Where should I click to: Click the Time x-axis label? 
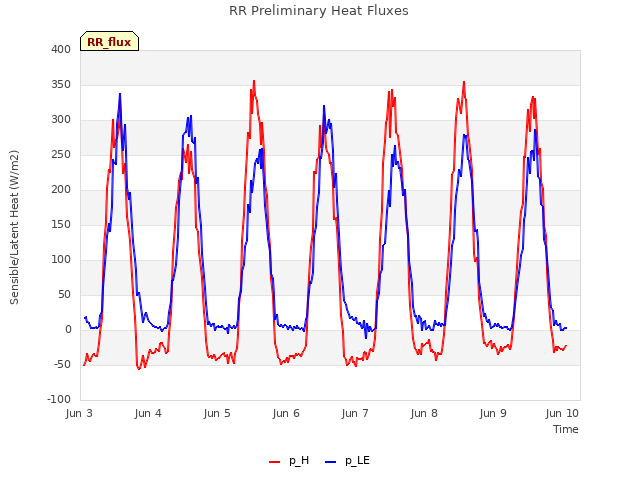click(x=566, y=429)
